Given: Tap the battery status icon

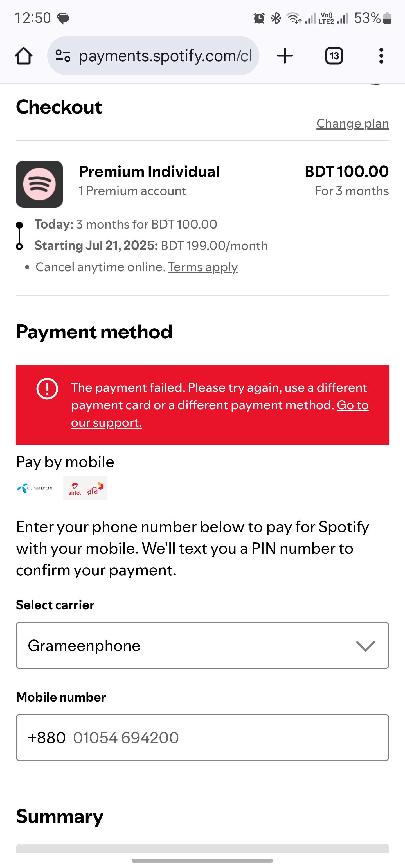Looking at the screenshot, I should click(x=388, y=18).
